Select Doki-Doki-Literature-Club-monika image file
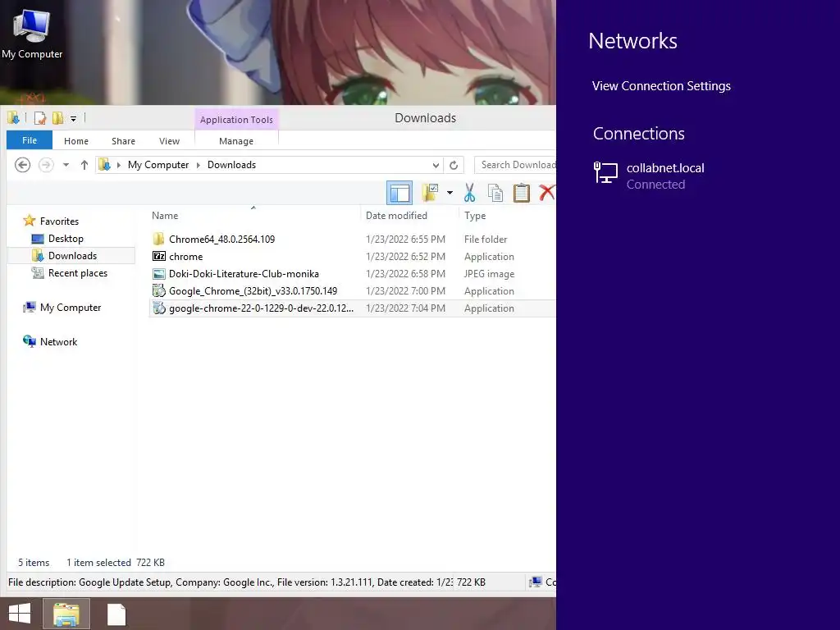The width and height of the screenshot is (840, 630). click(x=244, y=274)
